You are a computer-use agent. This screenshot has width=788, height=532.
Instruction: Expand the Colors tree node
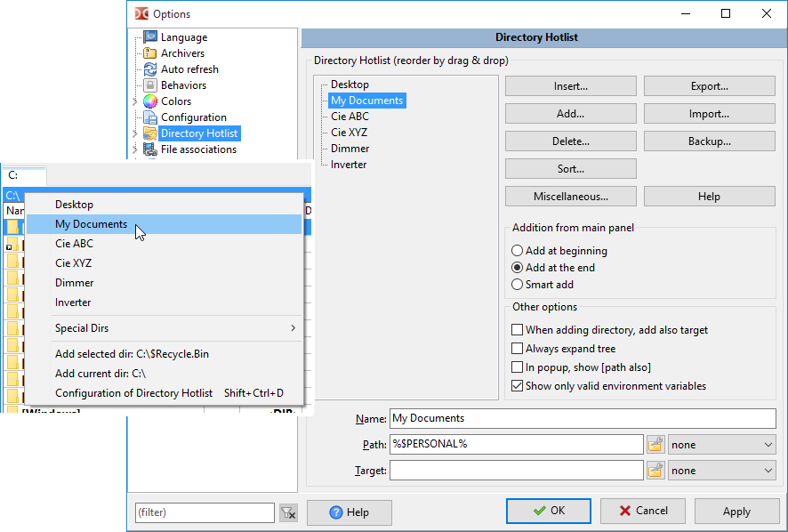point(135,101)
